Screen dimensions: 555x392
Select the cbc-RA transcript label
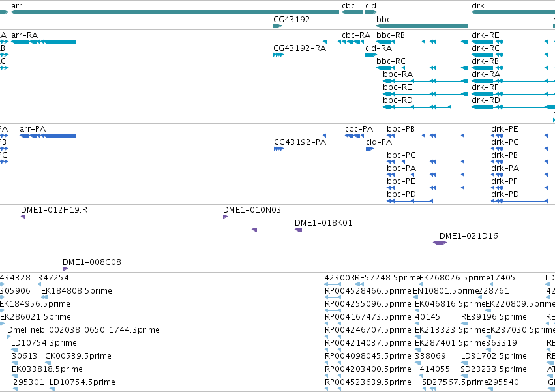point(356,35)
